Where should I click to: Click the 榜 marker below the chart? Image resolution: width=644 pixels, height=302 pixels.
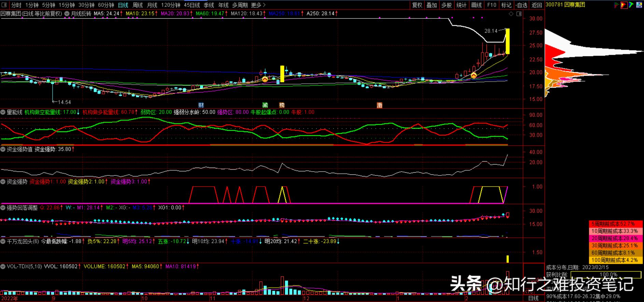[282, 105]
